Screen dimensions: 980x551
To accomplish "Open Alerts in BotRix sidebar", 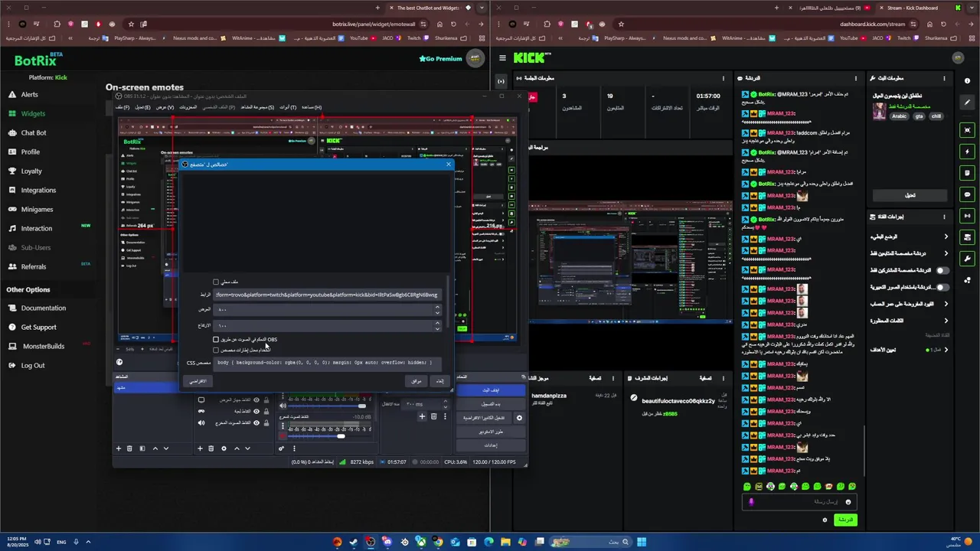I will point(29,94).
